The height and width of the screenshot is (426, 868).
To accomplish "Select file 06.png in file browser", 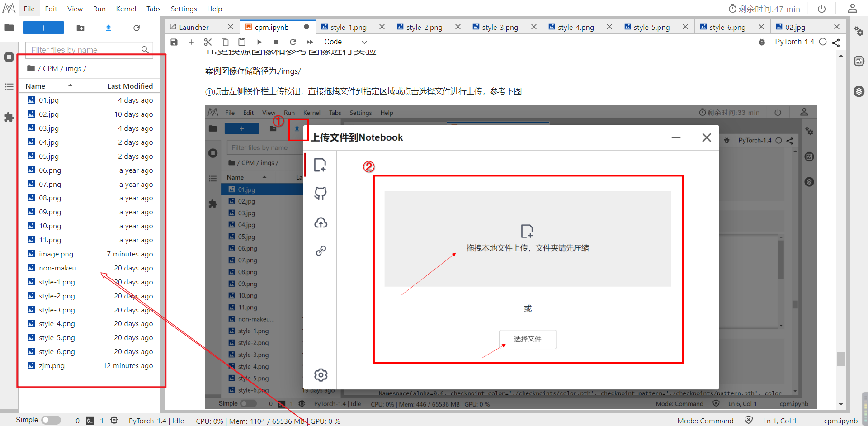I will [90, 170].
